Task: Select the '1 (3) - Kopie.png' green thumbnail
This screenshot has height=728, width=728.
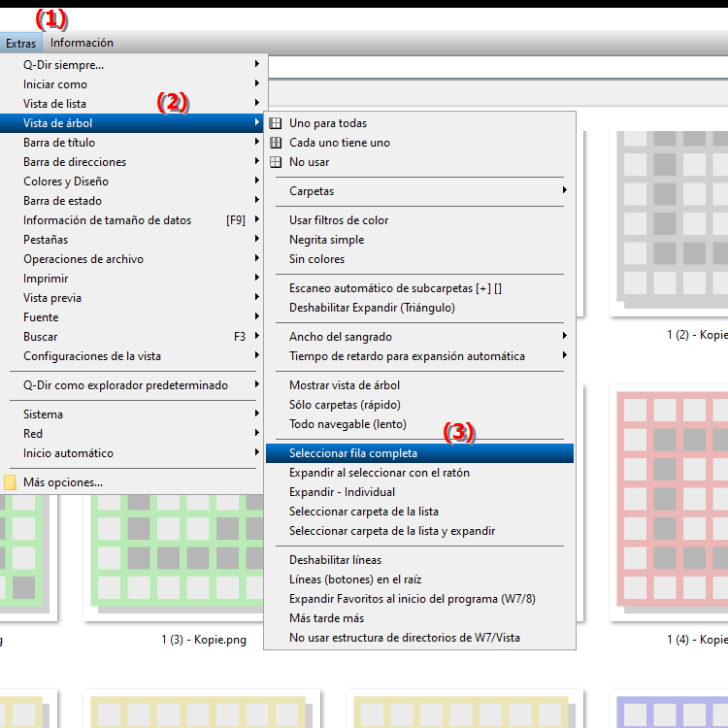Action: [x=175, y=556]
